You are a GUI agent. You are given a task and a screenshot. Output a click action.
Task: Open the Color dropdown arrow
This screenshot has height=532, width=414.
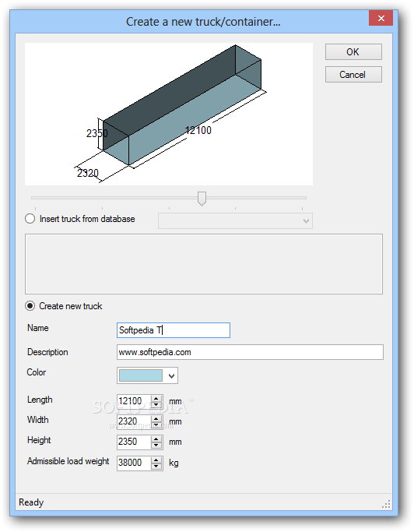(171, 375)
